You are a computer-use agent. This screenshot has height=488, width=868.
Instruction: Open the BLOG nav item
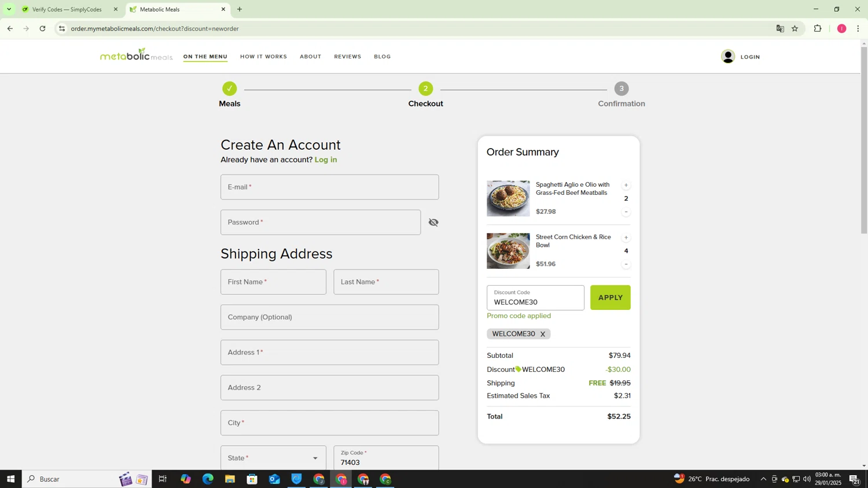(382, 57)
